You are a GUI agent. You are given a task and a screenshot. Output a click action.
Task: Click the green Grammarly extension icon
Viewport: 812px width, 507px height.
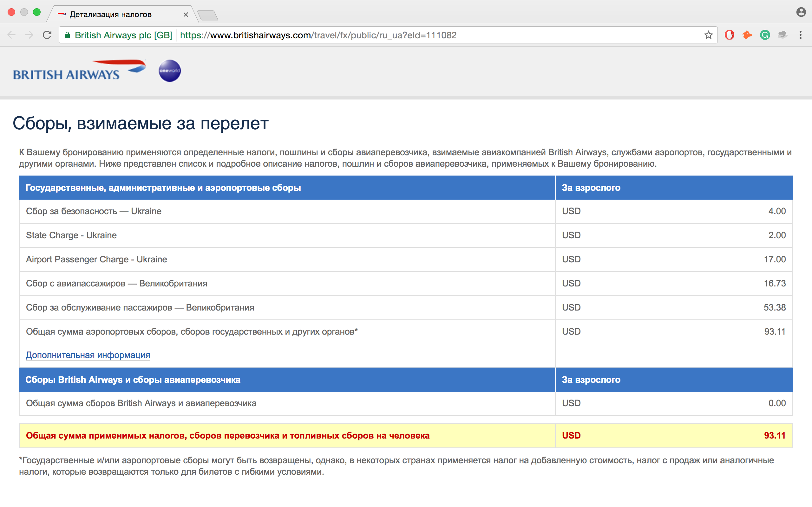click(765, 35)
